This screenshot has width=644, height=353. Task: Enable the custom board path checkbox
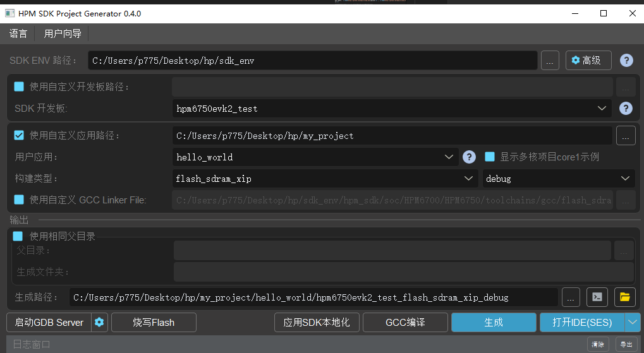(19, 87)
